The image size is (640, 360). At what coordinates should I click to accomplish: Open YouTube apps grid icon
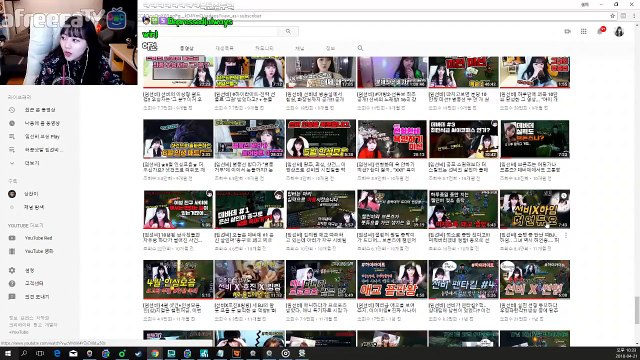(x=584, y=31)
